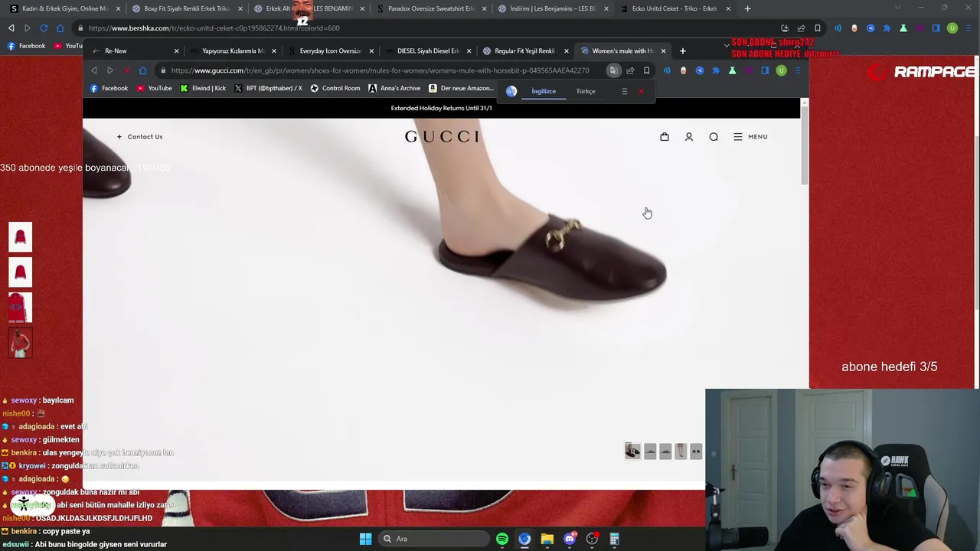Close the Women's mule tab
The image size is (980, 551).
click(663, 51)
